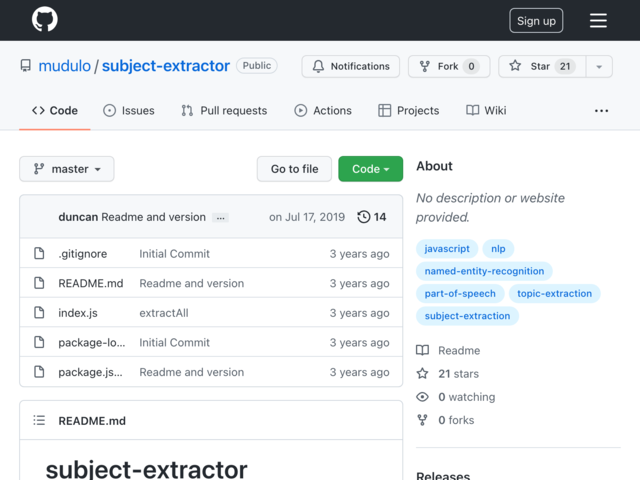The image size is (640, 480).
Task: Open the star list dropdown arrow
Action: (599, 66)
